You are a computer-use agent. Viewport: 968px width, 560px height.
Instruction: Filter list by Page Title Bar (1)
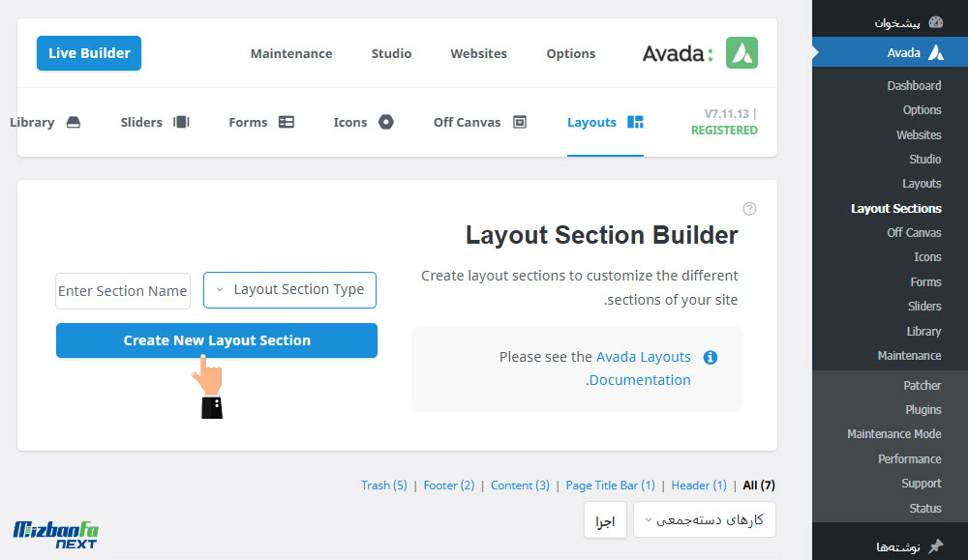[611, 486]
